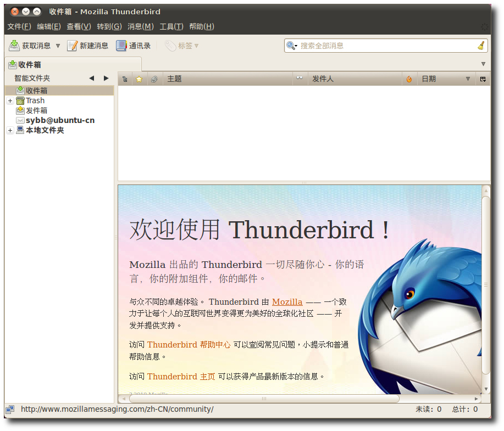504x431 pixels.
Task: Select the Outbox (发件箱) folder
Action: 31,110
